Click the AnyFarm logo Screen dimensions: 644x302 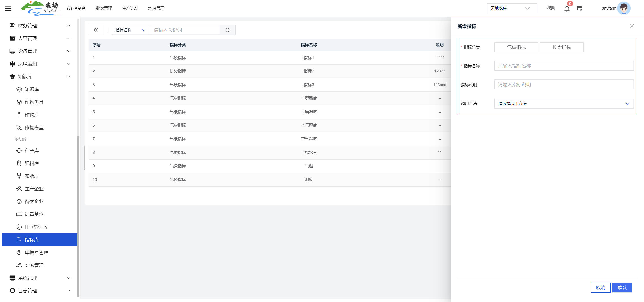41,8
